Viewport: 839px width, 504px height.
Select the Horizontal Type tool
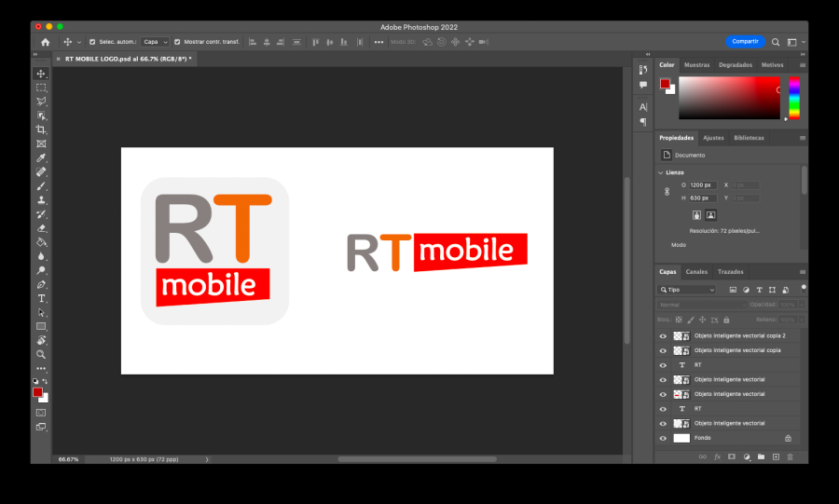41,298
